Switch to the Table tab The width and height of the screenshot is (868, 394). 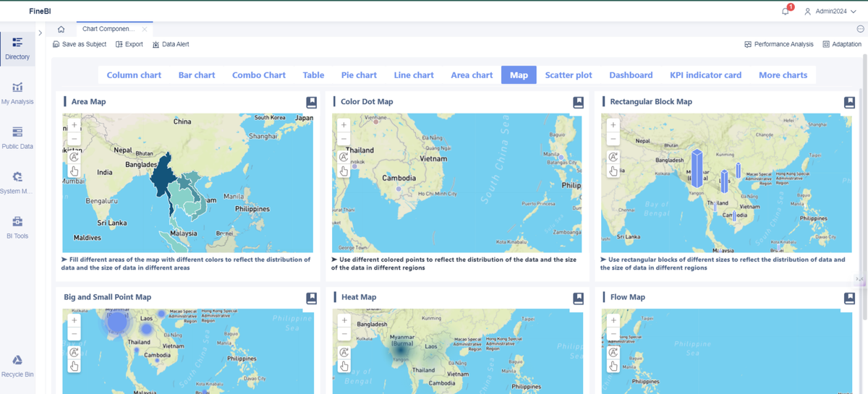[x=313, y=75]
